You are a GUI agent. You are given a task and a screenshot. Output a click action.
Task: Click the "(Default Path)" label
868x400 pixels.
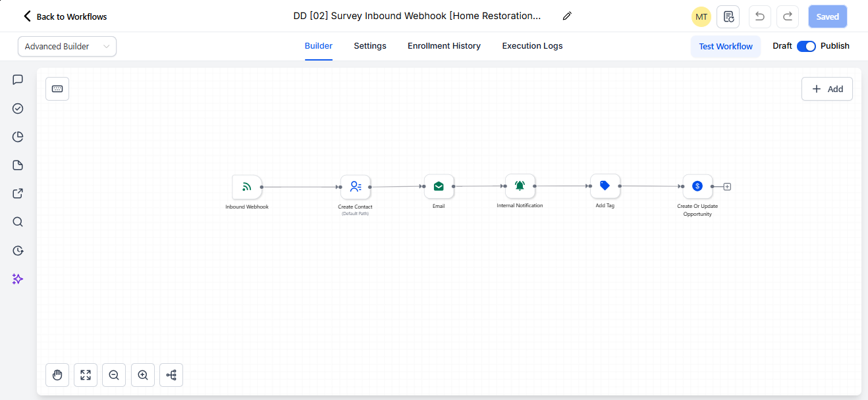pos(355,214)
